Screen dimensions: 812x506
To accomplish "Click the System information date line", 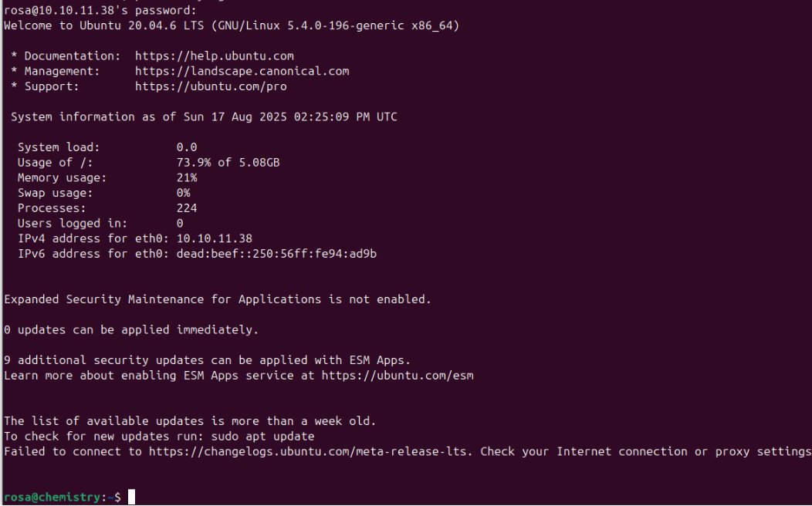I will click(204, 117).
